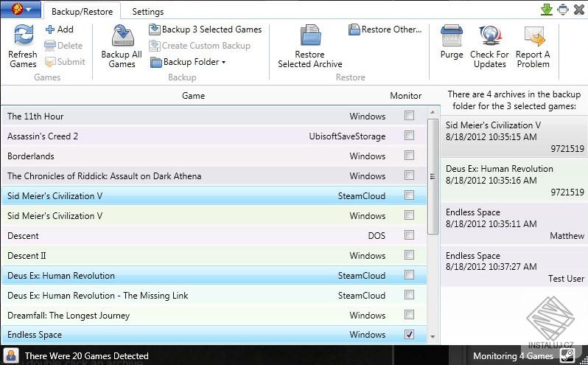
Task: Click the Backup All Games icon
Action: [x=122, y=36]
